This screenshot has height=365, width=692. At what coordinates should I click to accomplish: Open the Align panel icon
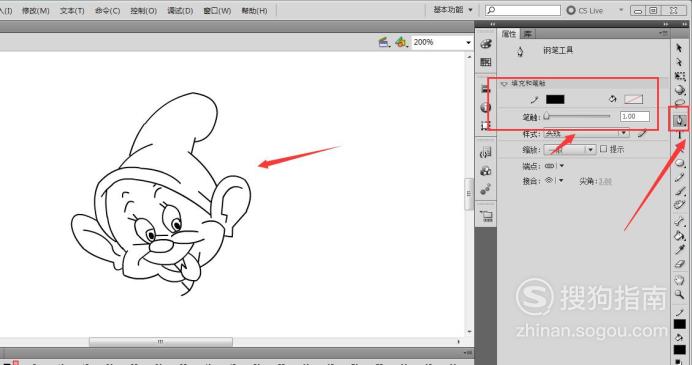[485, 89]
